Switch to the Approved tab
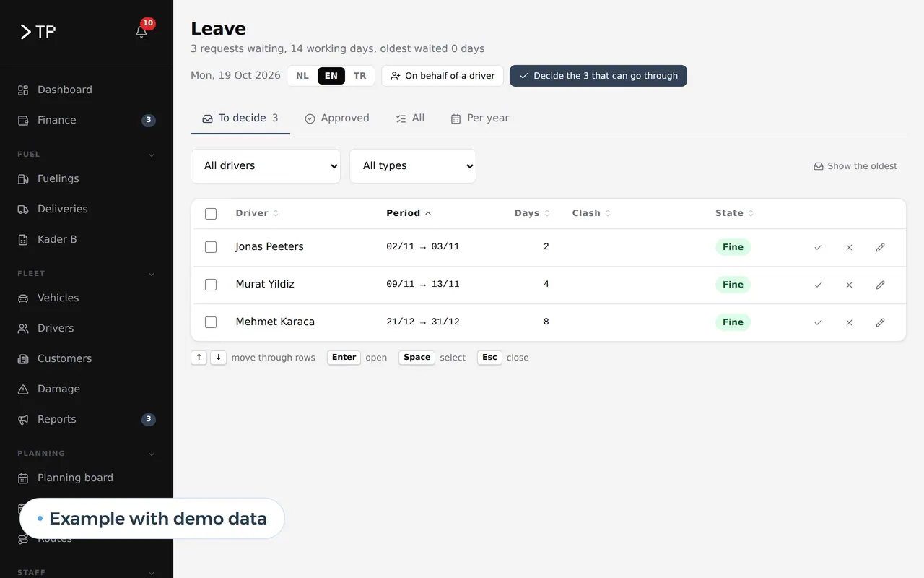 [x=337, y=118]
